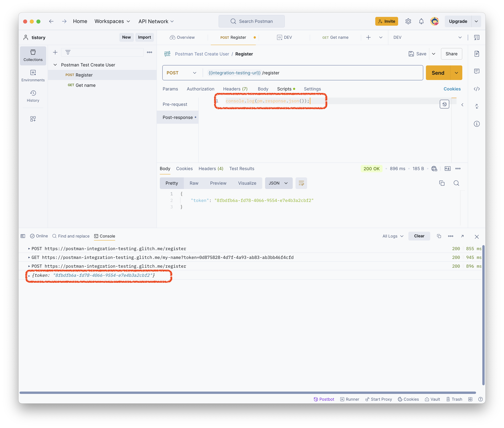This screenshot has width=504, height=428.
Task: Switch to the Pre-request script tab
Action: (175, 104)
